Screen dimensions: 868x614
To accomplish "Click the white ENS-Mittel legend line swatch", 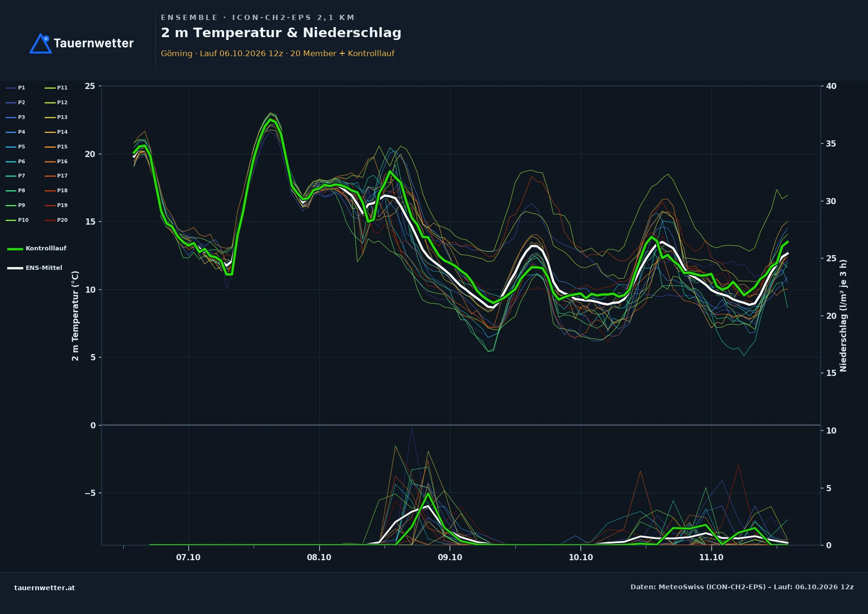I will [x=15, y=268].
